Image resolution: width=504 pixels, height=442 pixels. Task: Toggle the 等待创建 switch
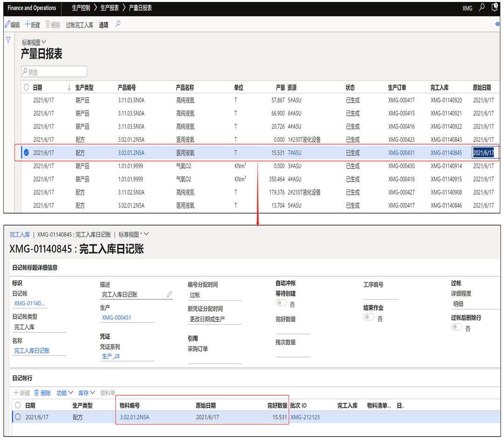[x=281, y=303]
